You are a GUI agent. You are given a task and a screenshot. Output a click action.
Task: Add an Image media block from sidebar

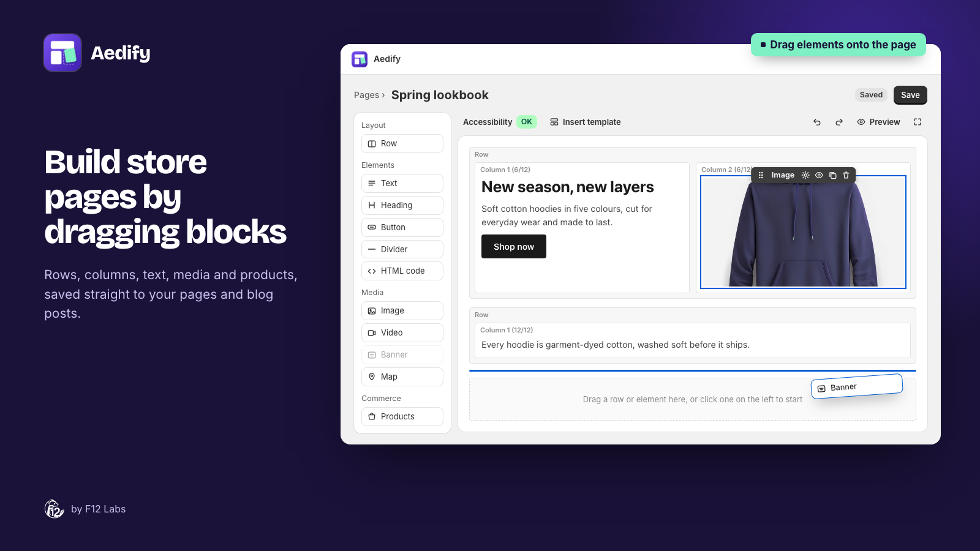402,310
